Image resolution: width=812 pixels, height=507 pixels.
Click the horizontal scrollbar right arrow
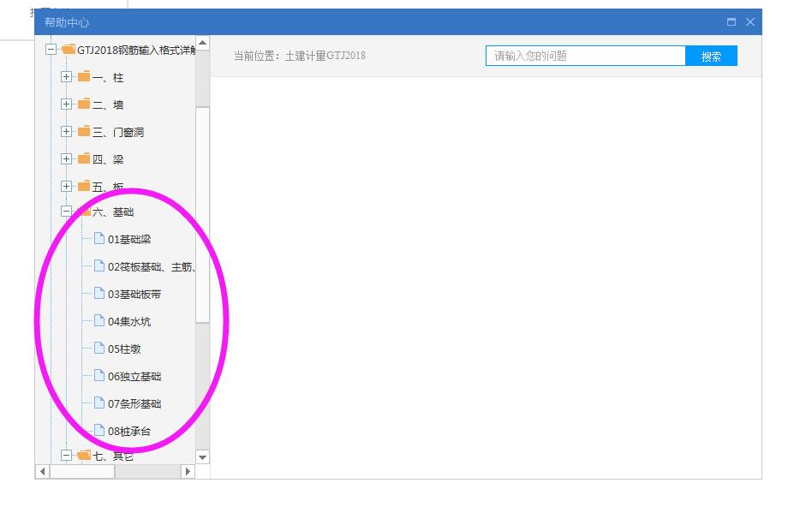(x=188, y=471)
